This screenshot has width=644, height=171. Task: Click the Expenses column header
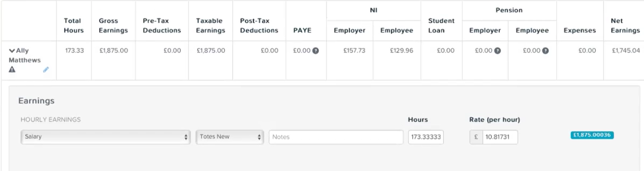[x=580, y=31]
